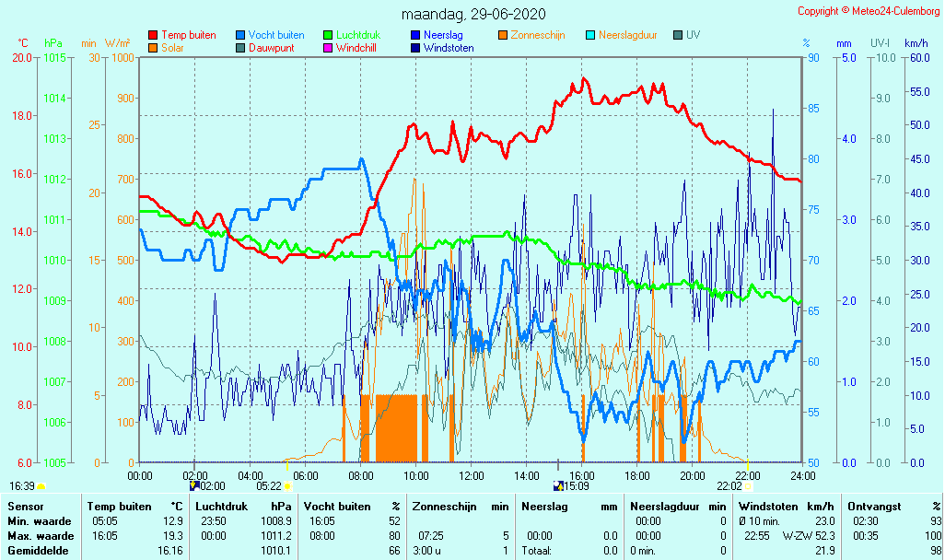
Task: Click the red Temp buiten legend swatch
Action: click(153, 35)
